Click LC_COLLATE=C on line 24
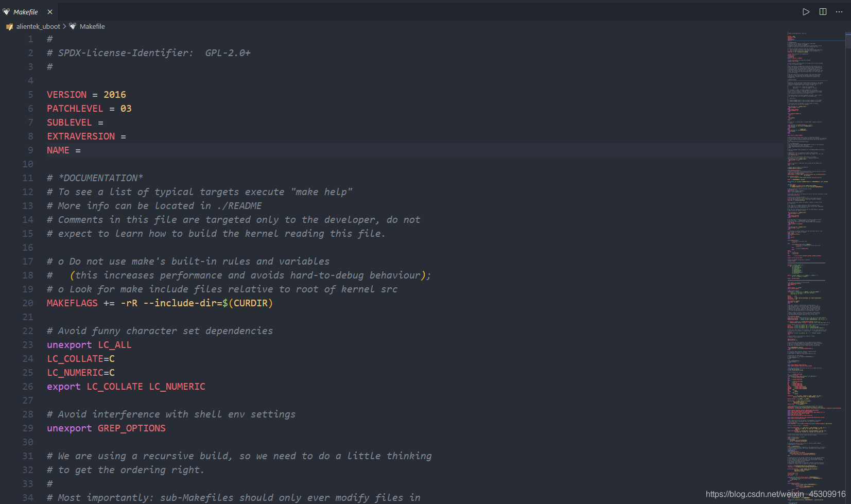The image size is (851, 504). pyautogui.click(x=81, y=359)
